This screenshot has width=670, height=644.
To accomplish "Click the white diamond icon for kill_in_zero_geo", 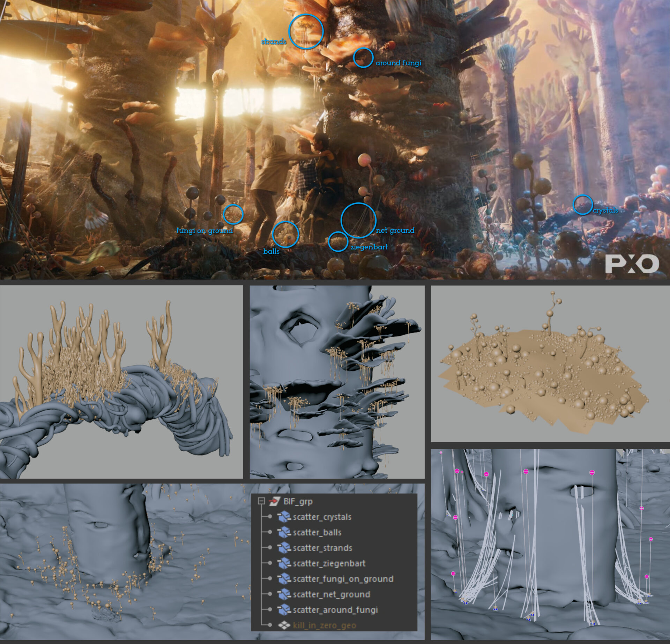I will click(285, 626).
